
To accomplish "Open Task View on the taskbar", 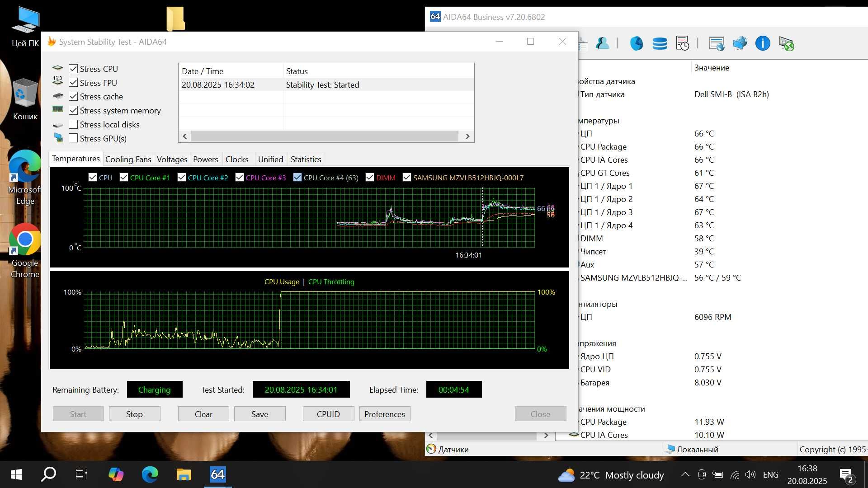I will pos(81,474).
